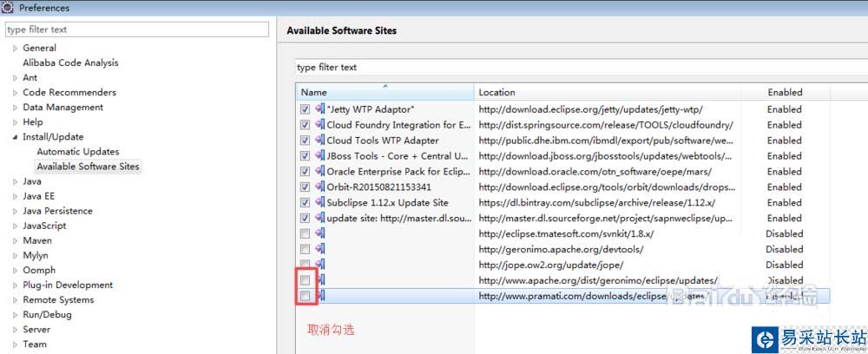This screenshot has height=354, width=868.
Task: Click the Cloud Foundry Integration site icon
Action: pos(319,125)
